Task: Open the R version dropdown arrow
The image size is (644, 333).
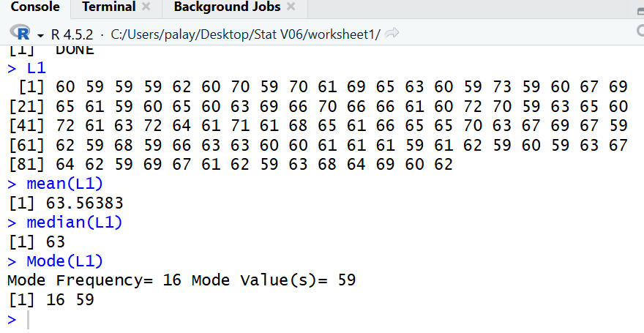Action: point(40,34)
